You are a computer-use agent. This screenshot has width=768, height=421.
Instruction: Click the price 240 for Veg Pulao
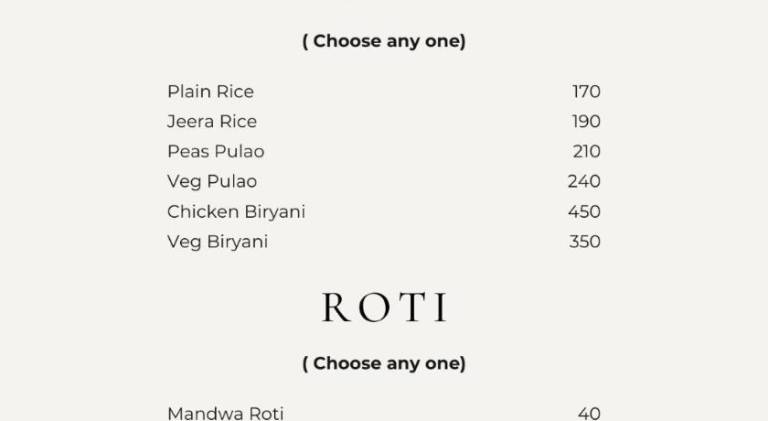tap(584, 182)
